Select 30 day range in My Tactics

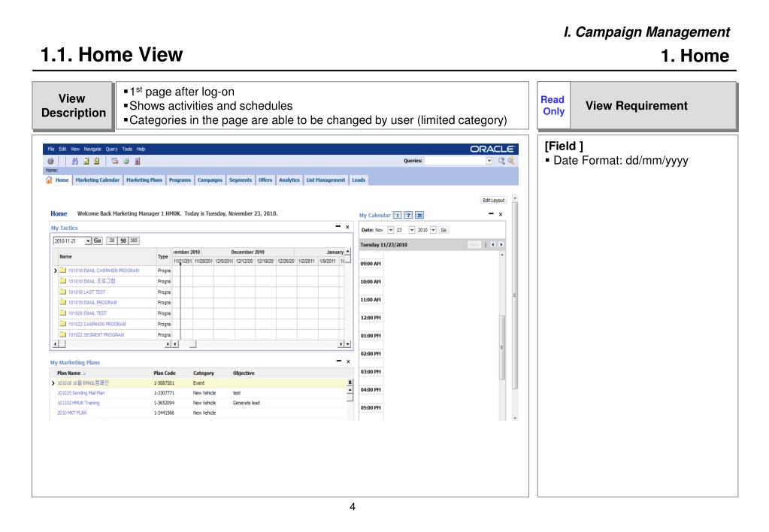(x=112, y=240)
